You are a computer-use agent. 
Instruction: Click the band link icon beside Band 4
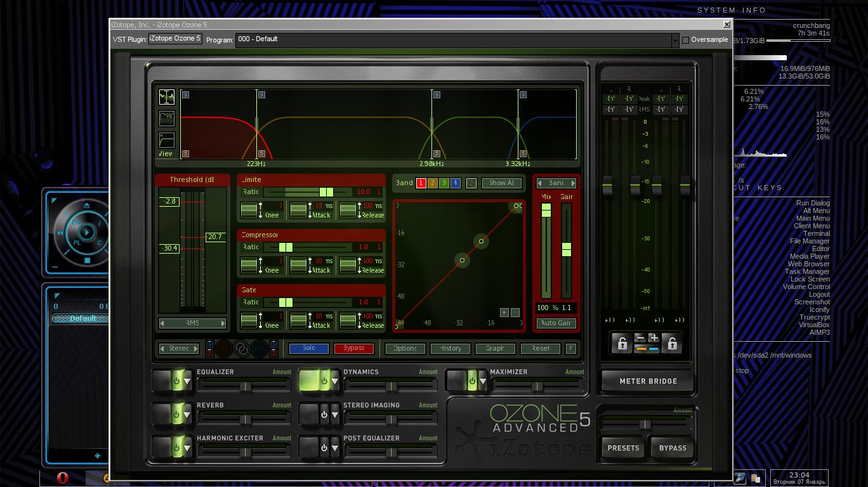[471, 183]
